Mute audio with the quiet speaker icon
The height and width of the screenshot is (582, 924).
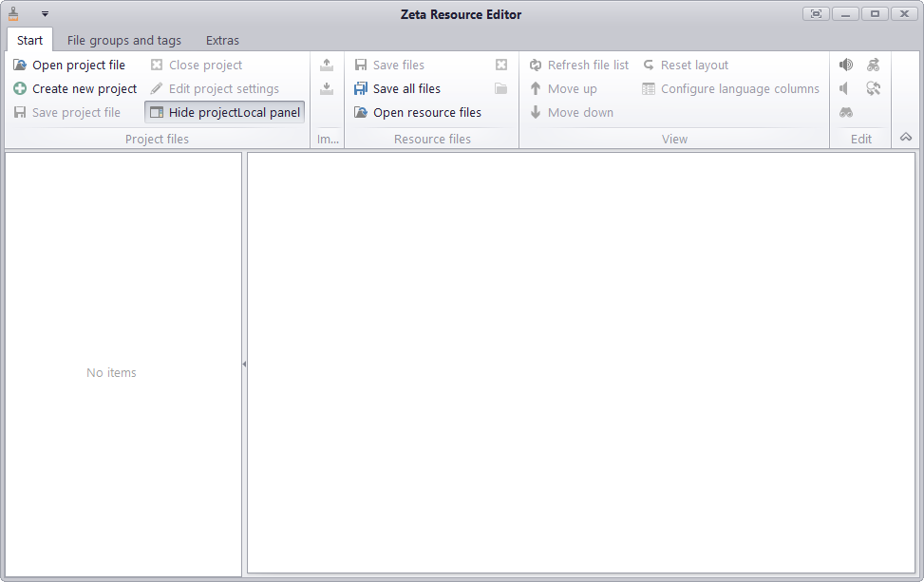(843, 88)
